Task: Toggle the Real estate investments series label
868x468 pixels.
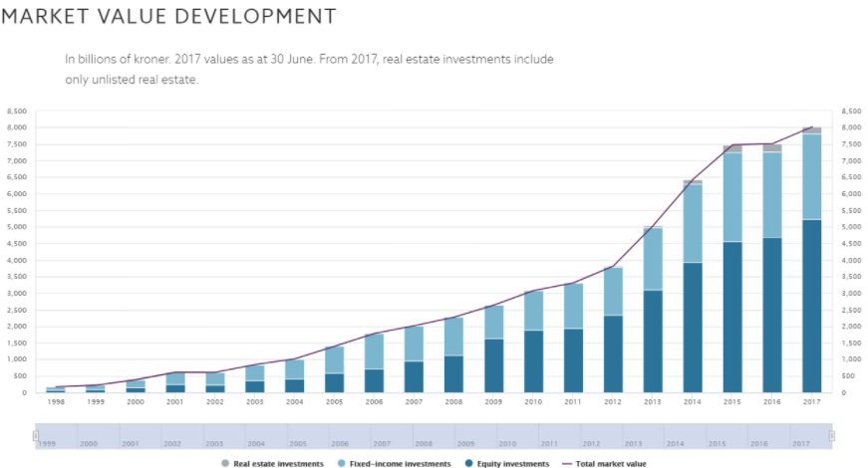Action: (x=278, y=464)
